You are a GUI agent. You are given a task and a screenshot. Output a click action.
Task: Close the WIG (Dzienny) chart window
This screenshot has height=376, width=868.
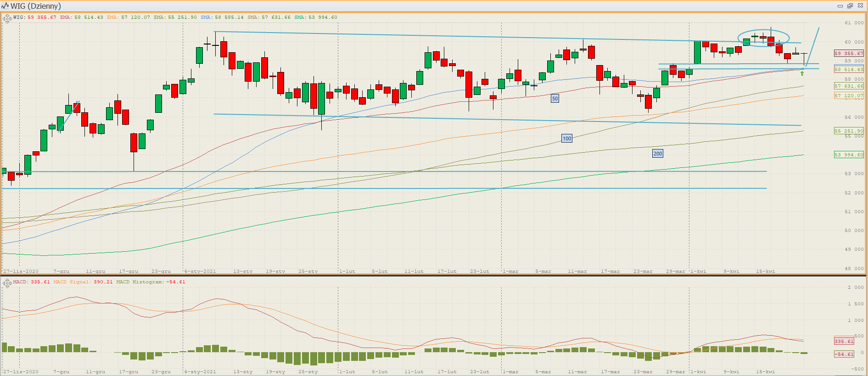[x=860, y=6]
